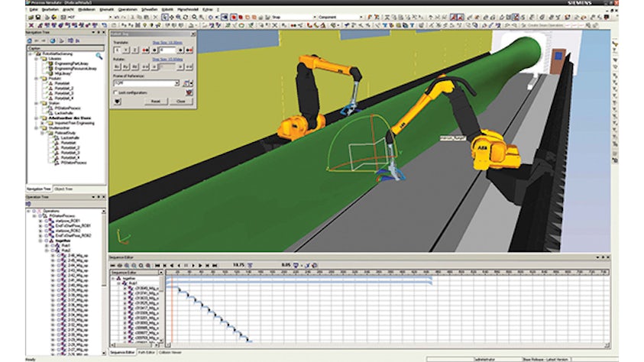This screenshot has height=362, width=644.
Task: Click Translate along X axis button
Action: coord(118,50)
